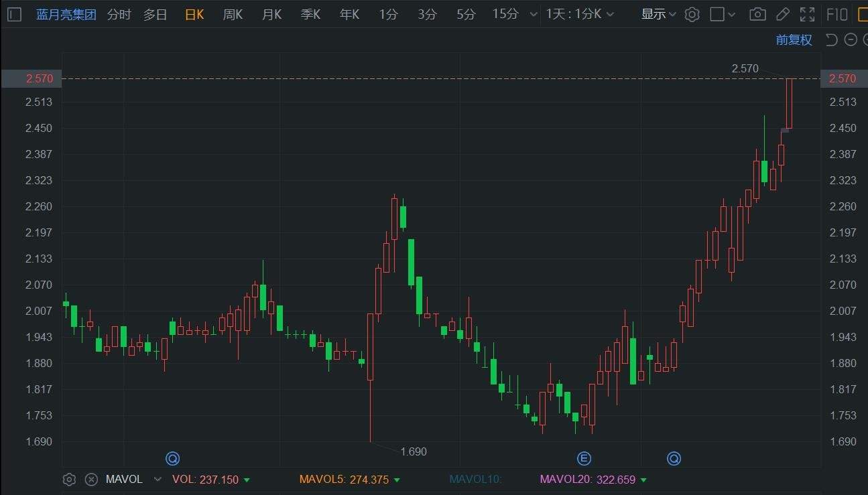Click highlighted 2.570 on right axis
This screenshot has height=495, width=868.
pyautogui.click(x=843, y=78)
